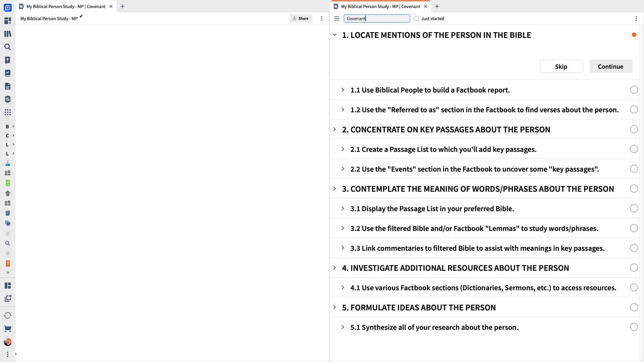The width and height of the screenshot is (644, 362).
Task: Click the green LEB book shortcut
Action: click(x=7, y=183)
